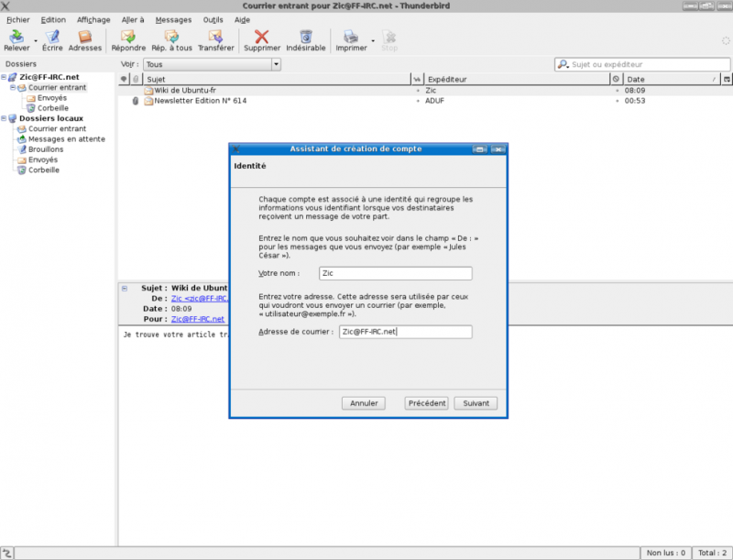Screen dimensions: 733x560
Task: Collapse the Zic@FF-IRC.net account tree
Action: pos(5,78)
